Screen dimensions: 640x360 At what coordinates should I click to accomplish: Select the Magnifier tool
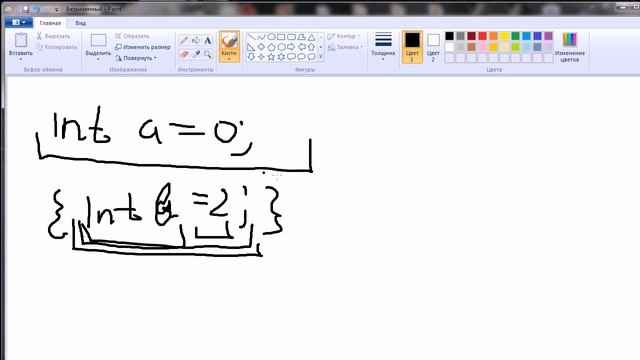coord(208,54)
